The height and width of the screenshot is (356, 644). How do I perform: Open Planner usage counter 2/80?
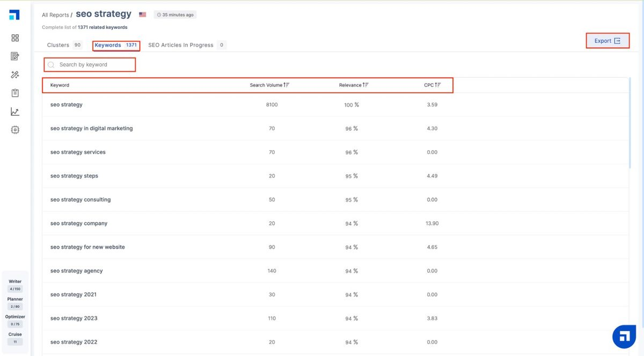pos(15,303)
